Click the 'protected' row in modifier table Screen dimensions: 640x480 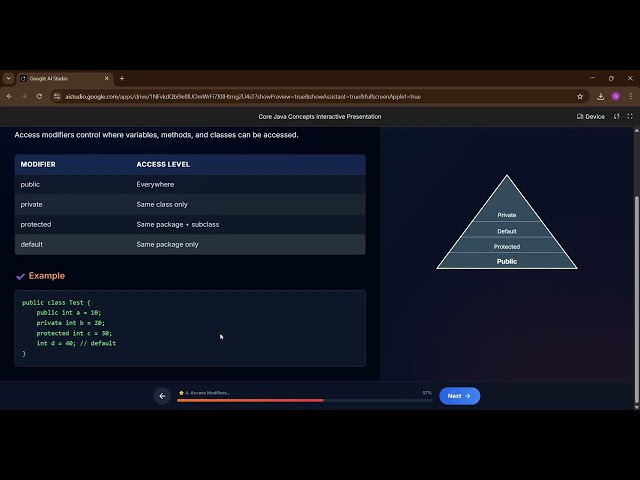coord(190,224)
